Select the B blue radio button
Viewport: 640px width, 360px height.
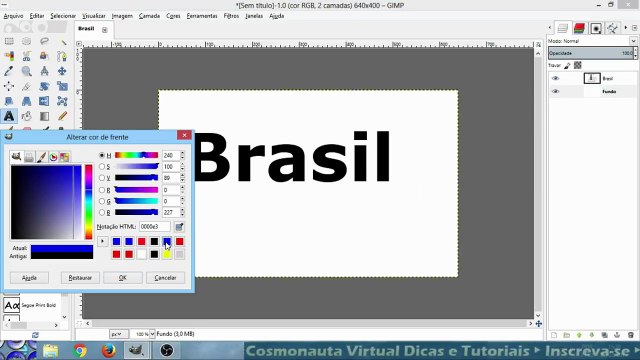(102, 213)
